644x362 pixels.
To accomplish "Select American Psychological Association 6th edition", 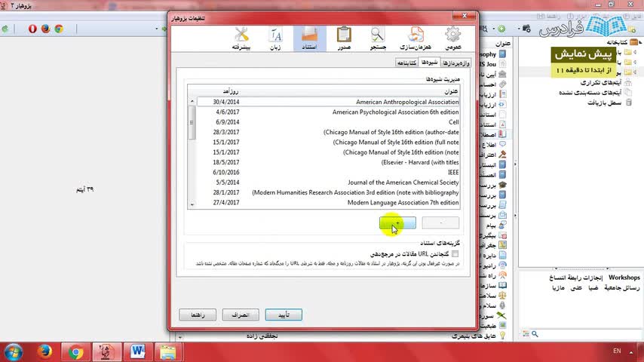I will [x=328, y=112].
